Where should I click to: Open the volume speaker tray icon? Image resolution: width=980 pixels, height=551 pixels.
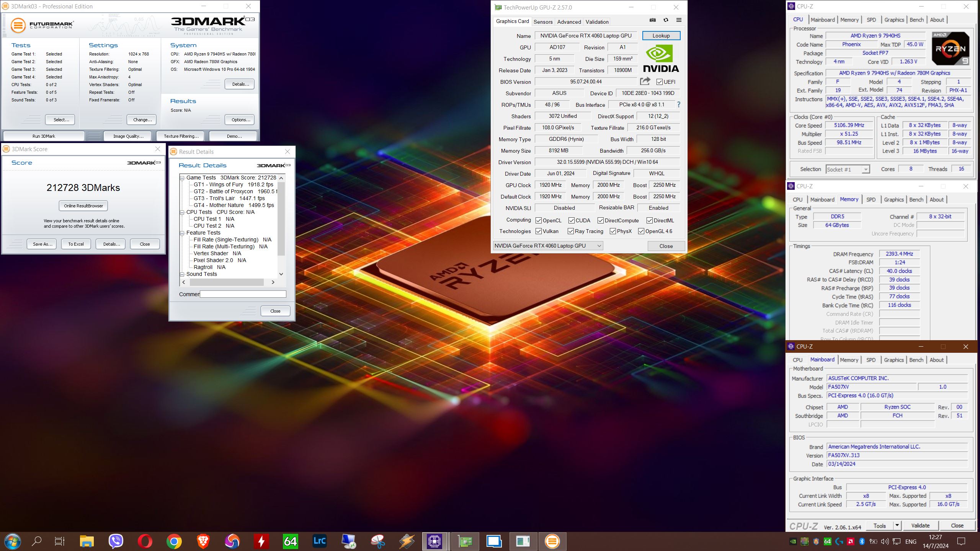coord(885,541)
